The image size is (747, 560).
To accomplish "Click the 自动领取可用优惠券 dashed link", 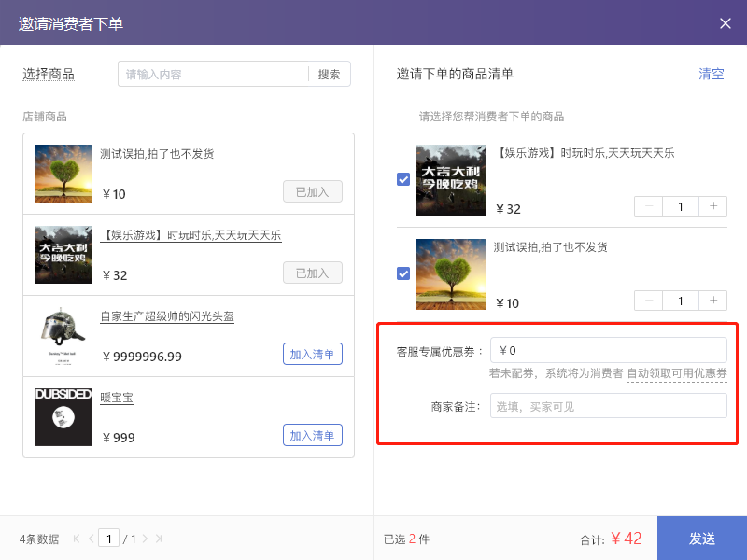I will coord(677,373).
